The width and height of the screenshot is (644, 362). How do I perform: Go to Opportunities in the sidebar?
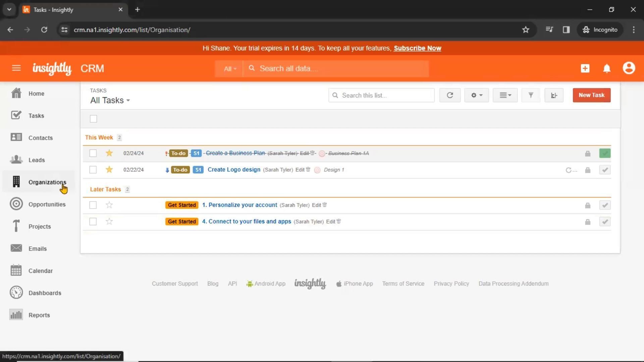pyautogui.click(x=47, y=204)
